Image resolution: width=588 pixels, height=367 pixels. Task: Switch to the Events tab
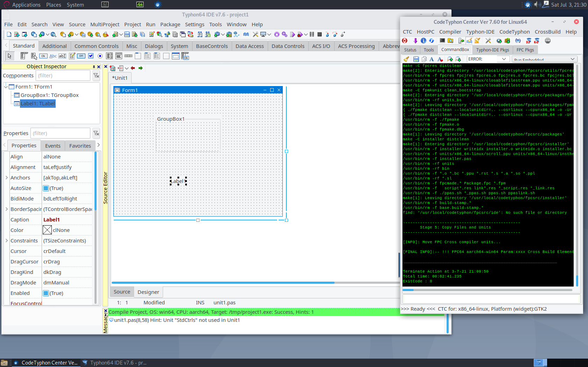point(53,146)
